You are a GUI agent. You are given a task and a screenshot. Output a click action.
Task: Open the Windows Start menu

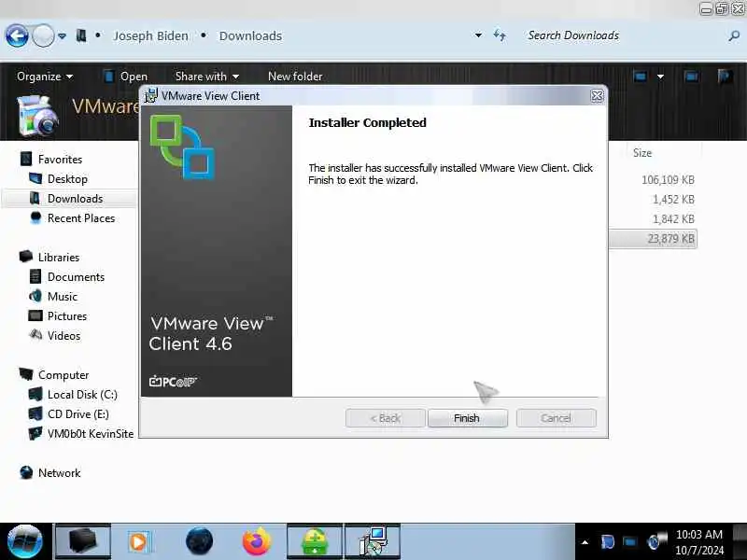point(25,541)
